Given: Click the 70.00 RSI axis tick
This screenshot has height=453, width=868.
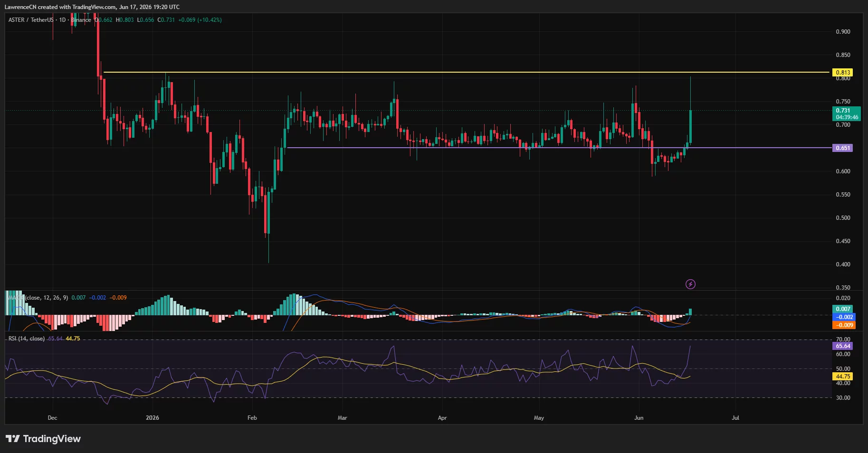Looking at the screenshot, I should coord(843,340).
